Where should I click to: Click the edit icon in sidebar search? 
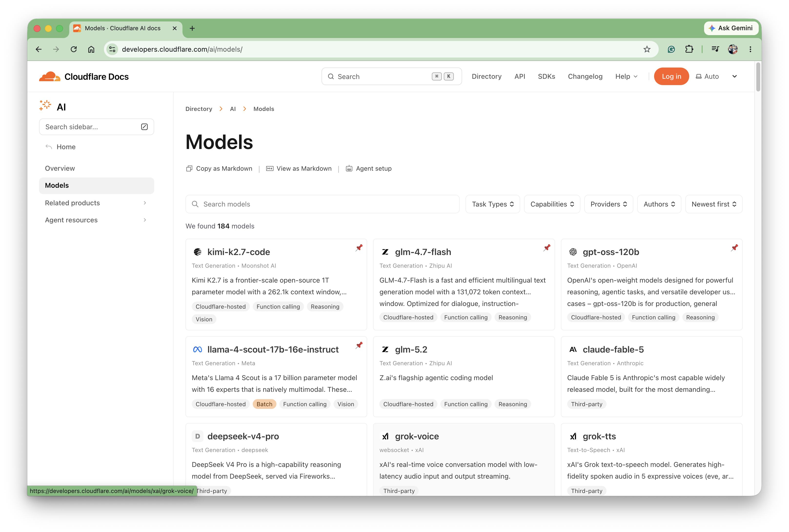point(144,127)
